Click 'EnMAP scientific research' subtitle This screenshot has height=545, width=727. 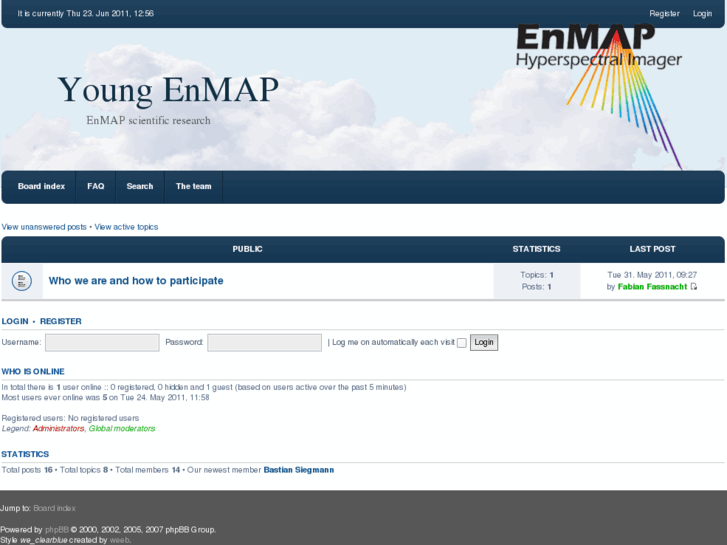click(x=148, y=120)
